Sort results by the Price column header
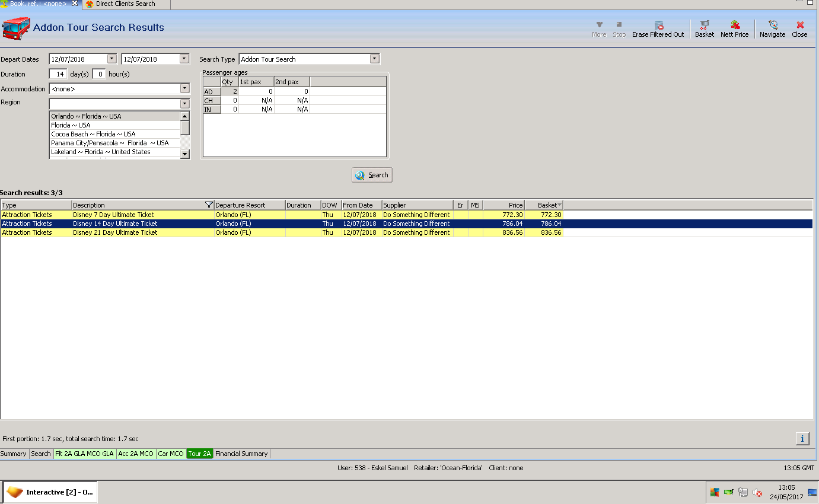This screenshot has height=504, width=819. pyautogui.click(x=504, y=205)
